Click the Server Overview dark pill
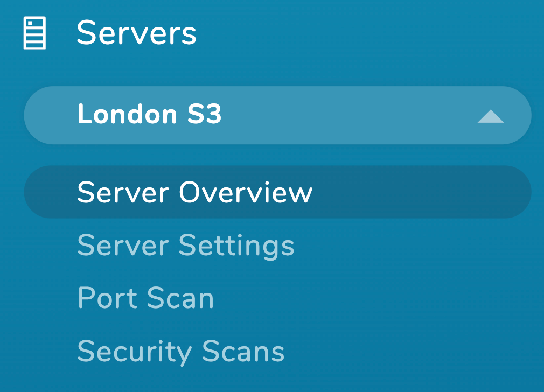Image resolution: width=544 pixels, height=392 pixels. 277,192
